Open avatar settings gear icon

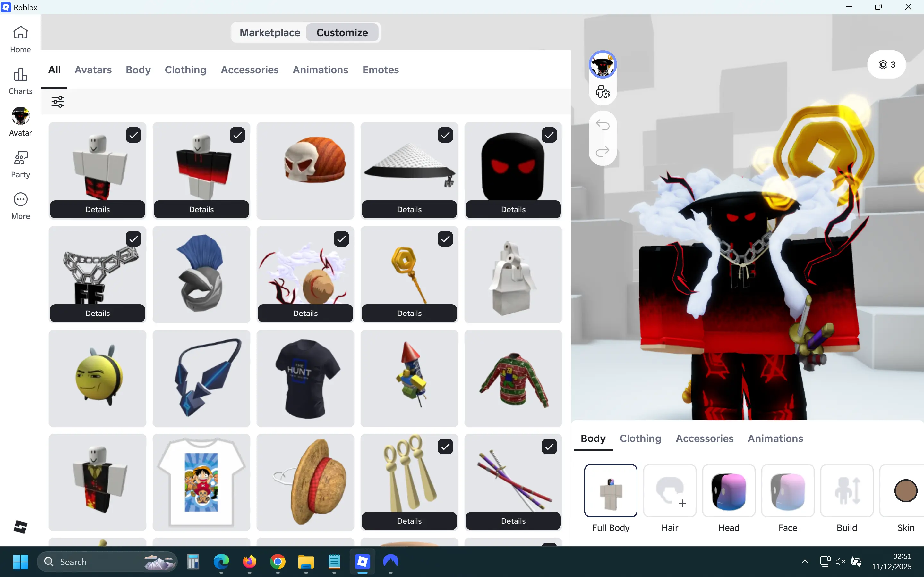(x=603, y=92)
